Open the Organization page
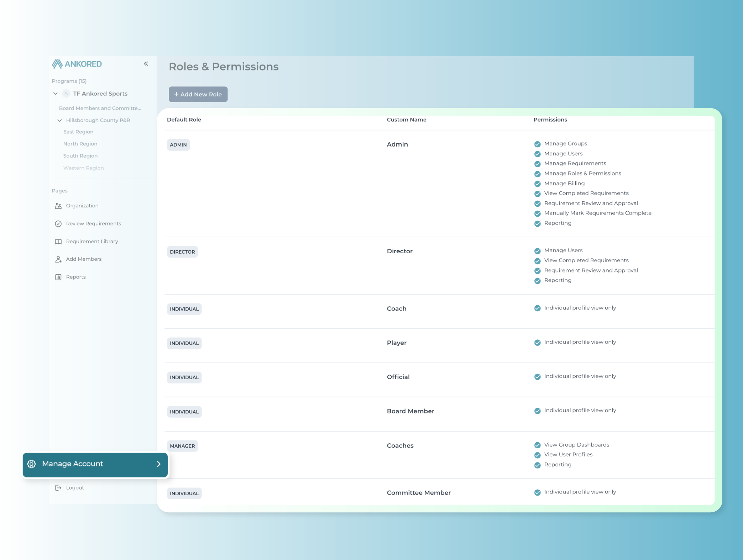Image resolution: width=743 pixels, height=560 pixels. click(x=82, y=205)
